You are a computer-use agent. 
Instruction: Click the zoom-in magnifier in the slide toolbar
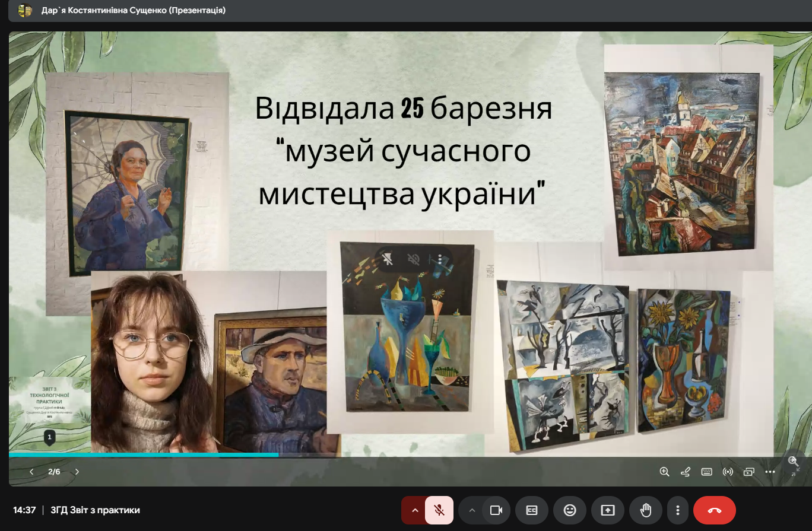664,472
